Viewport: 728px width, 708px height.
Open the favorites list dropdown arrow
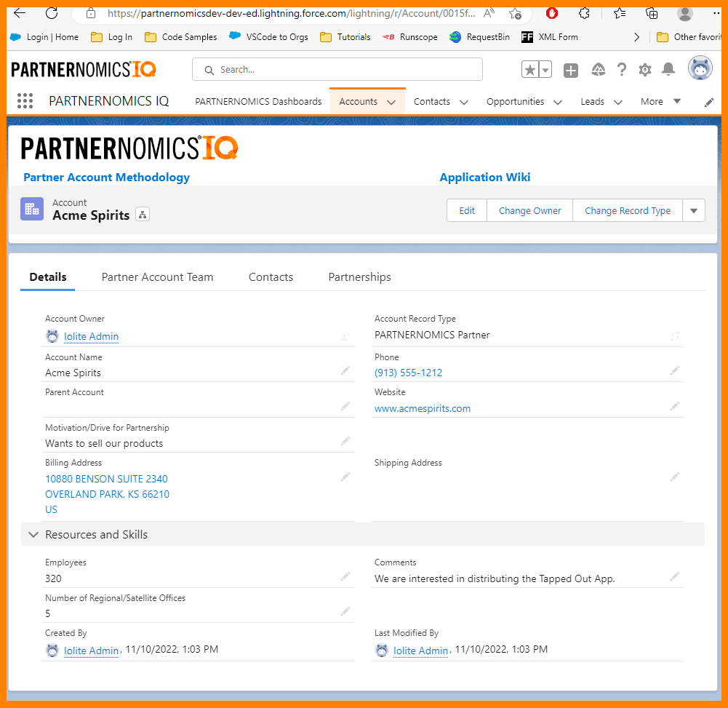(x=545, y=70)
